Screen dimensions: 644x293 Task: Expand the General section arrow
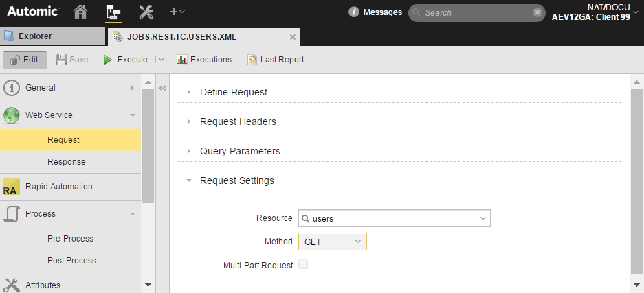pyautogui.click(x=132, y=88)
